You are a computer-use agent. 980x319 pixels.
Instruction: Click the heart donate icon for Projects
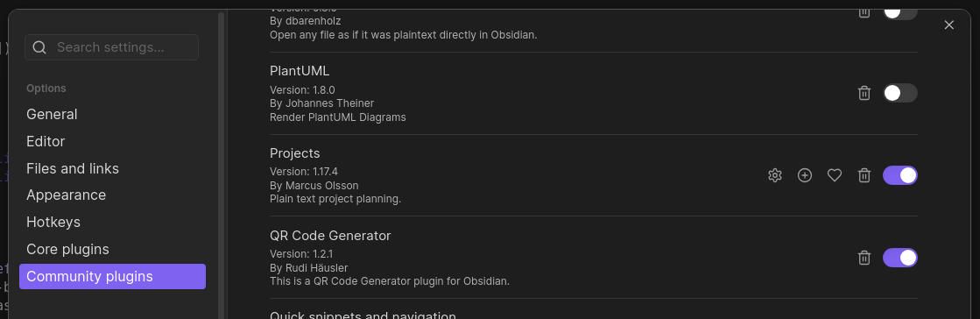(835, 175)
